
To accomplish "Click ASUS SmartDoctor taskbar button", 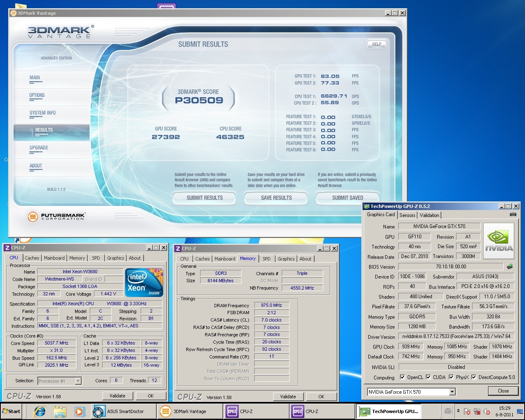I will (x=123, y=411).
